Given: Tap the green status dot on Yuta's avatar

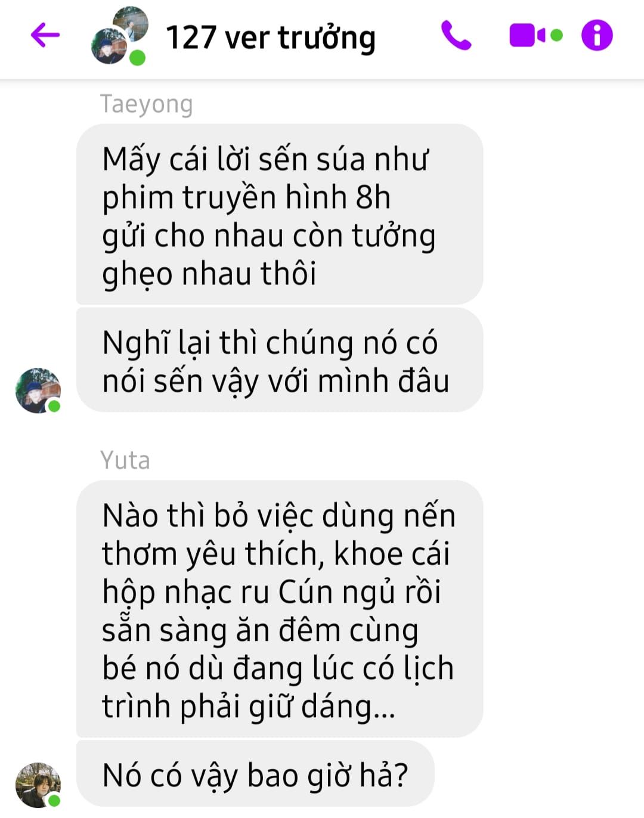Looking at the screenshot, I should click(x=54, y=801).
